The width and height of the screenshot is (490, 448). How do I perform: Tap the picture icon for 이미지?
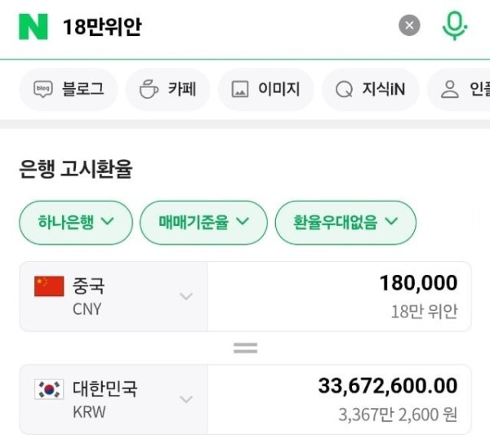coord(240,89)
